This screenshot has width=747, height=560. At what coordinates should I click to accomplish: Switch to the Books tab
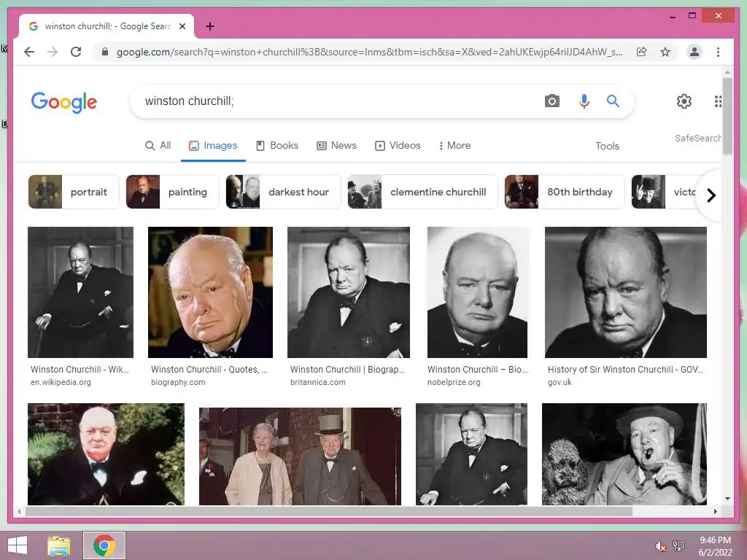click(277, 145)
